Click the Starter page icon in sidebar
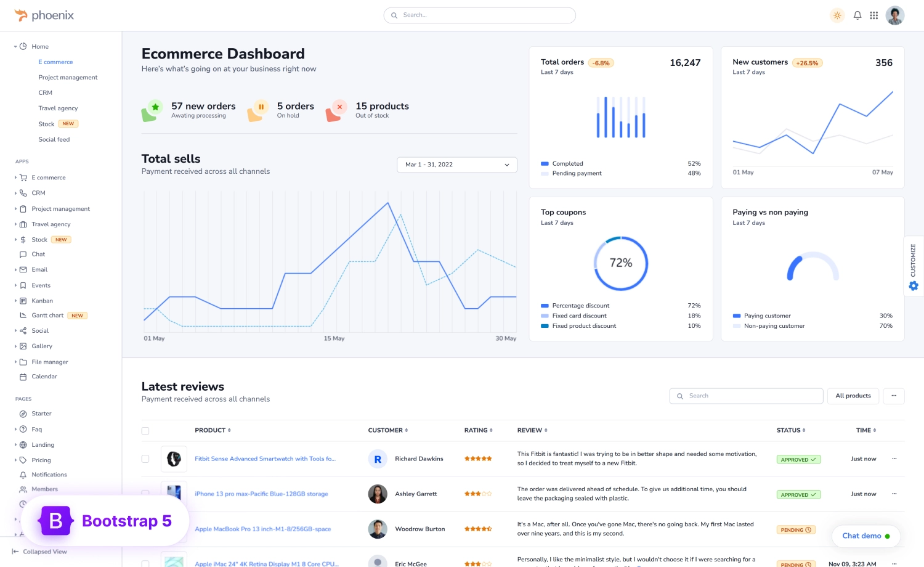 point(23,414)
